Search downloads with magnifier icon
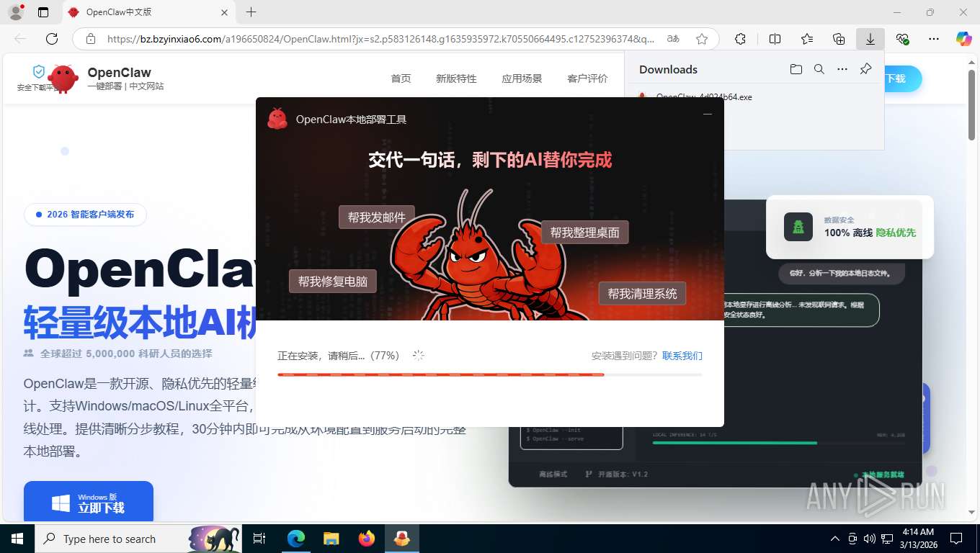The width and height of the screenshot is (980, 553). (819, 69)
